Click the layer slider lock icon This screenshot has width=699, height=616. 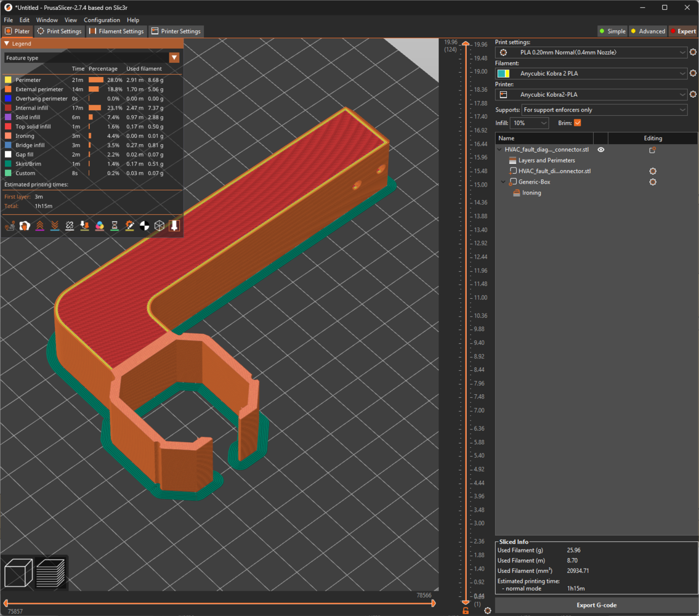[x=466, y=610]
